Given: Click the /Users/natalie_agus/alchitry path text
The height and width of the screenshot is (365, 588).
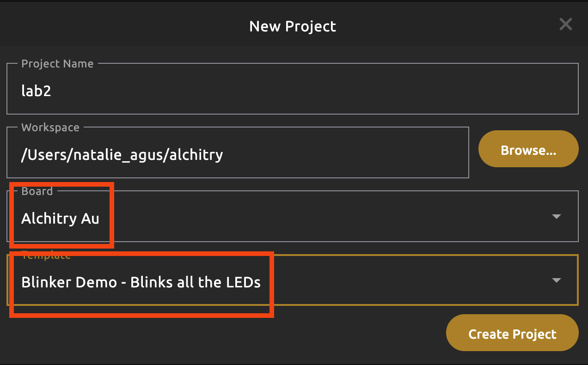Looking at the screenshot, I should tap(122, 154).
